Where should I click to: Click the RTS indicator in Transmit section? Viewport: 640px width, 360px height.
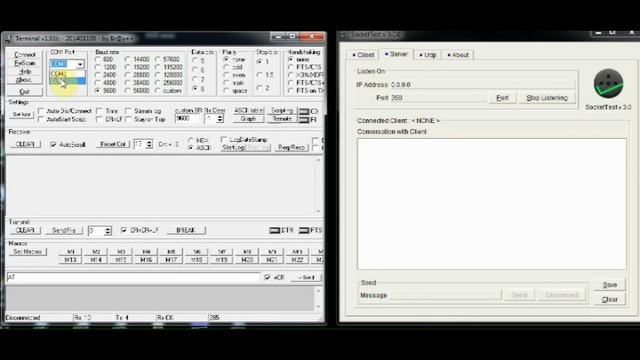304,230
